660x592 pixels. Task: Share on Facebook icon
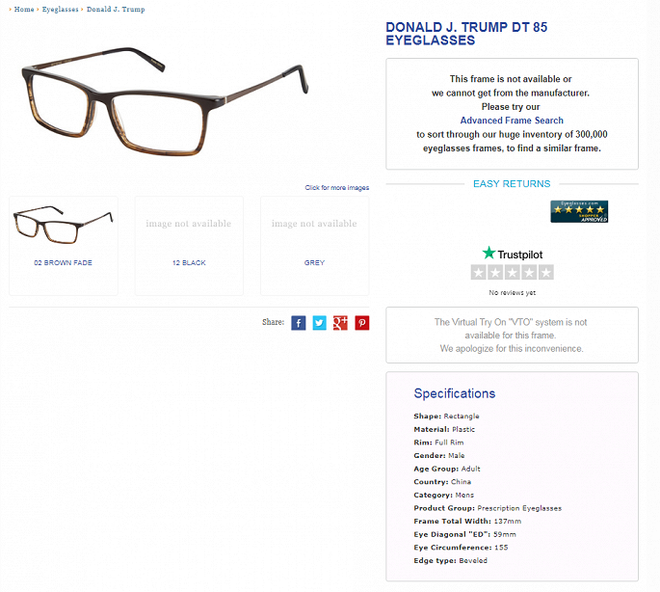(x=298, y=323)
